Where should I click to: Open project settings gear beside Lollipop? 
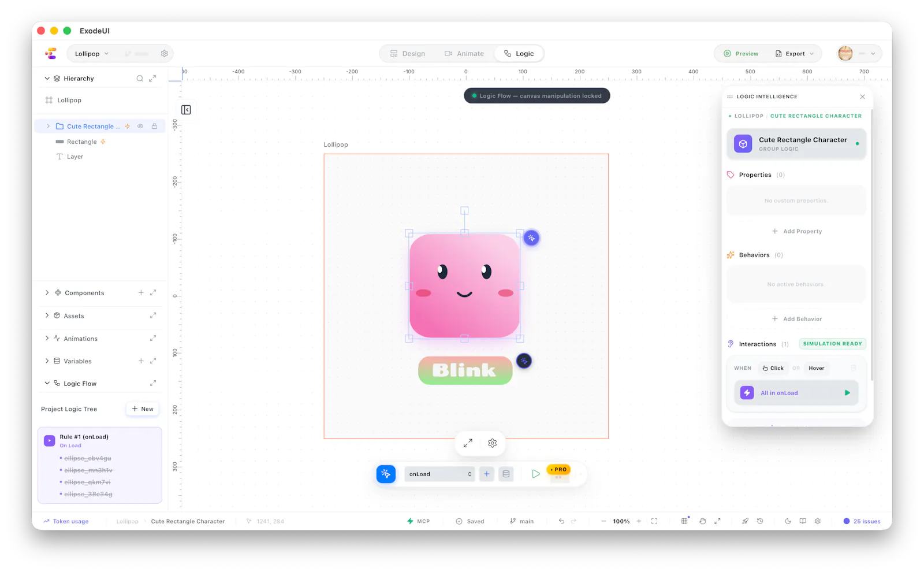coord(165,54)
